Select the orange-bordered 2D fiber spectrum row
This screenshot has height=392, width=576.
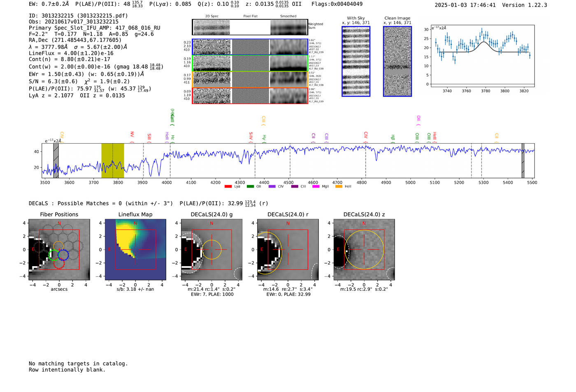250,79
